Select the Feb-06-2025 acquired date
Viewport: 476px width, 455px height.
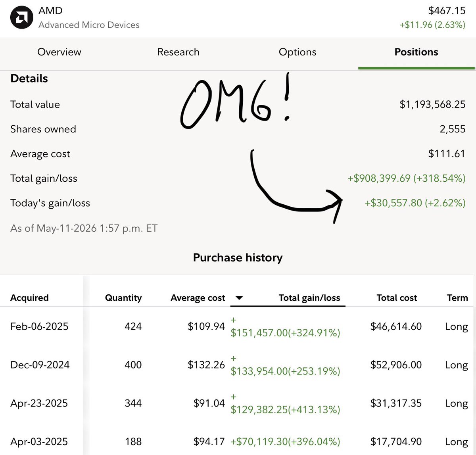click(x=39, y=326)
